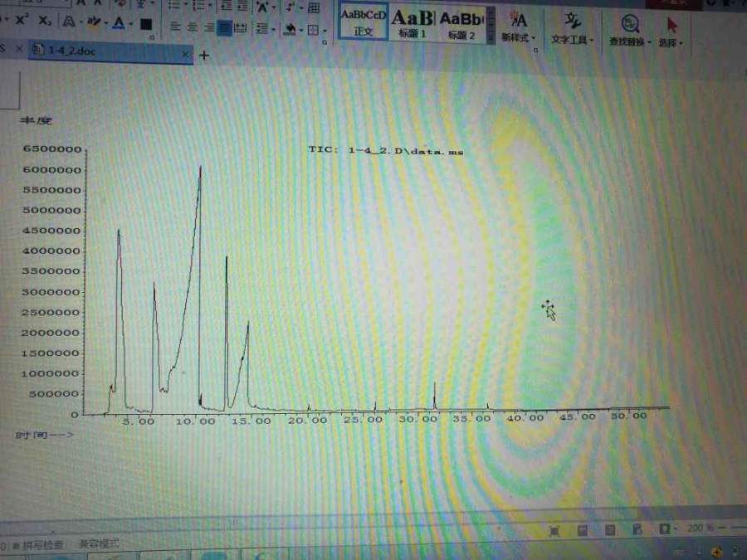
Task: Open 文字工具 text tools menu
Action: [x=572, y=30]
